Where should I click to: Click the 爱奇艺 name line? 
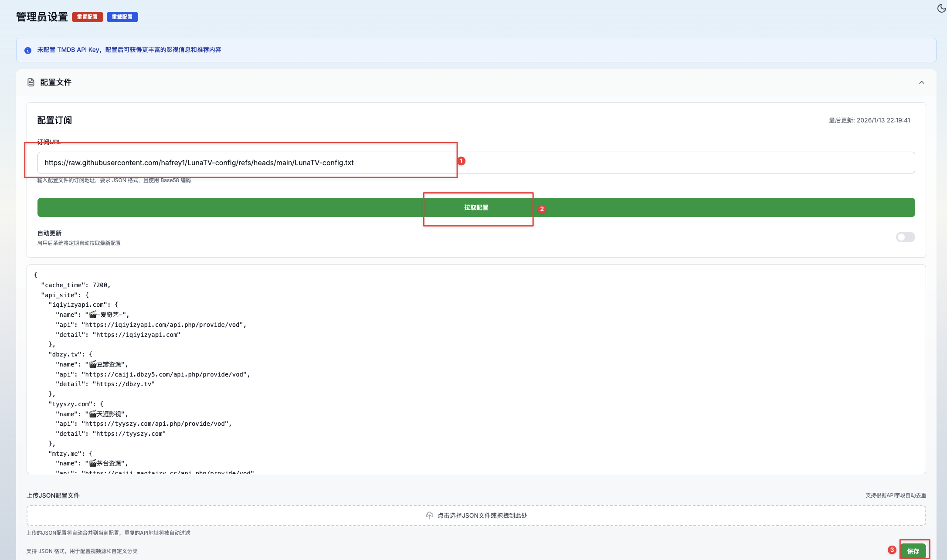point(92,315)
